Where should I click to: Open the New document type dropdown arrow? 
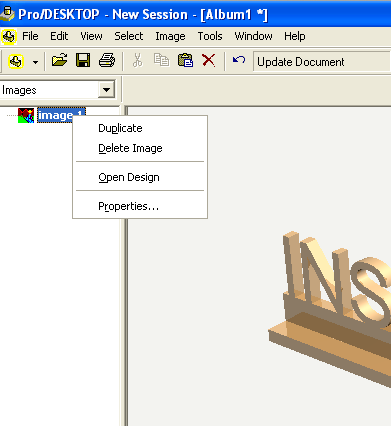35,62
